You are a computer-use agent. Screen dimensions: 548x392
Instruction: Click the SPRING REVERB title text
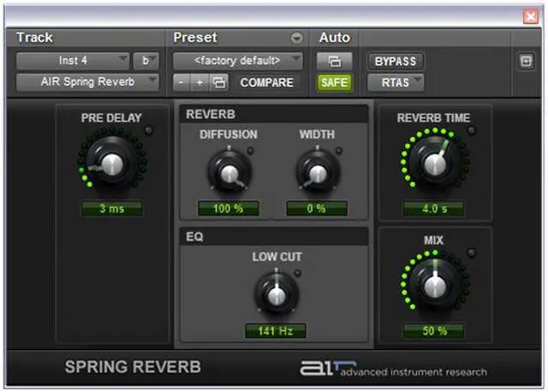pyautogui.click(x=133, y=367)
